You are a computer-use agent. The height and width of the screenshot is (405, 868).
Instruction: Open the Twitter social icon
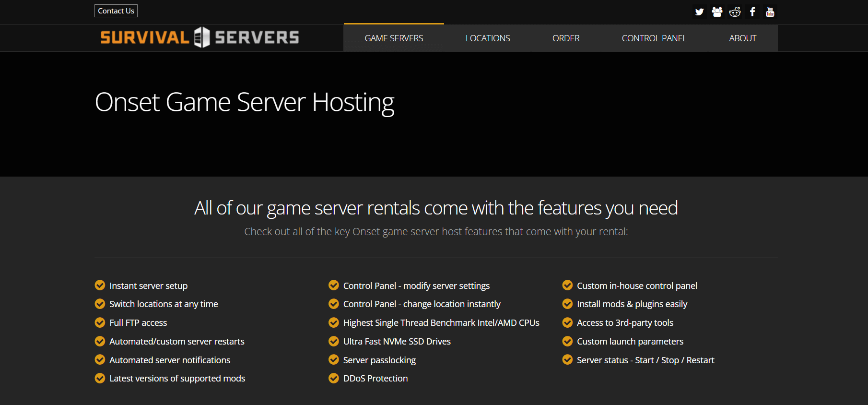pyautogui.click(x=699, y=12)
